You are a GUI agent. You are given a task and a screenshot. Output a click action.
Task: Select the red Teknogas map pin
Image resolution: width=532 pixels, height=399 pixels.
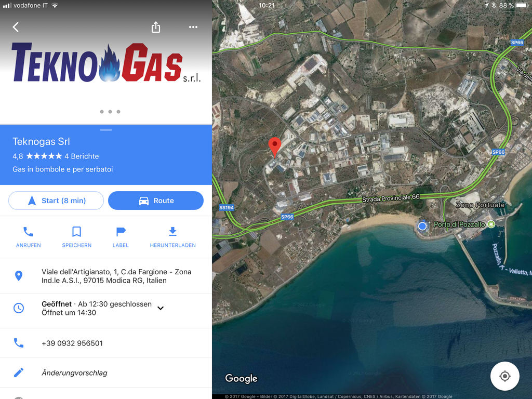[274, 147]
